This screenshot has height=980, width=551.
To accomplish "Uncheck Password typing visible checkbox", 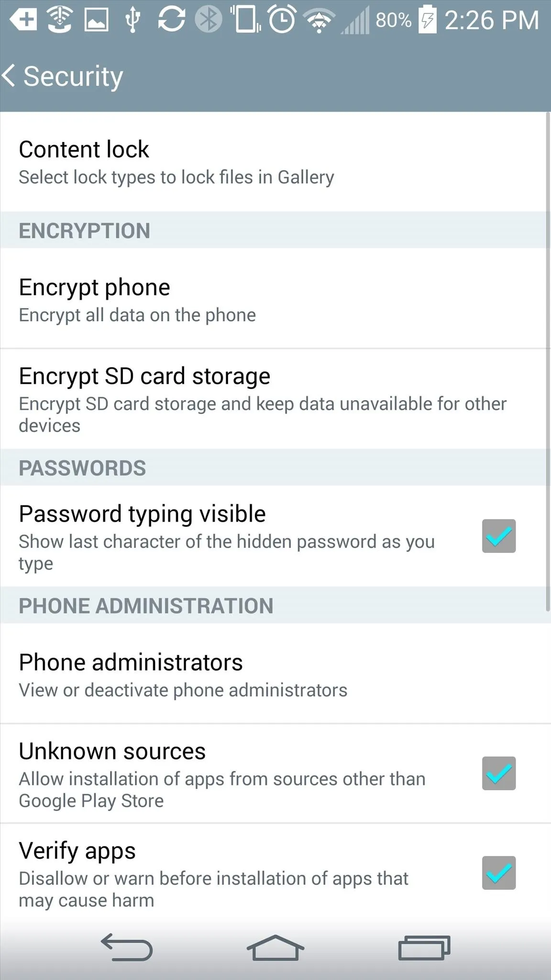I will pos(499,536).
